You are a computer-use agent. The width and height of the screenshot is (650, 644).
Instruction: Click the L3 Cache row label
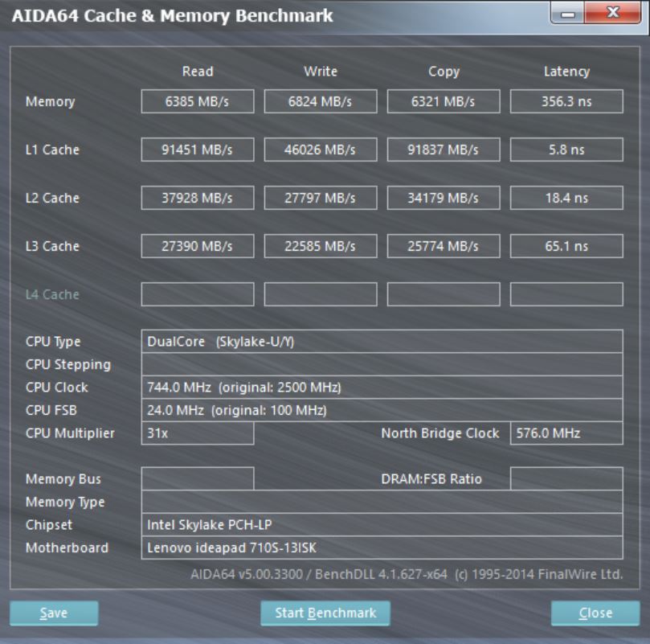pos(52,246)
